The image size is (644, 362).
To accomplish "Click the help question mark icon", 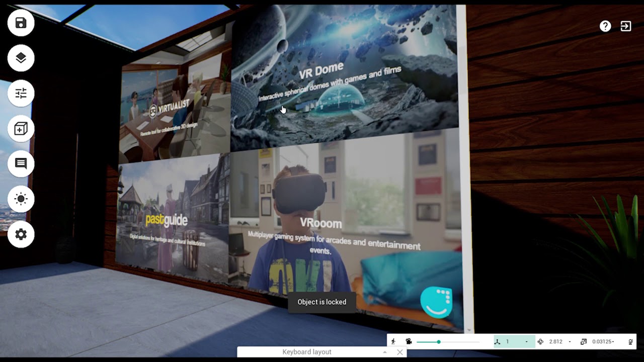I will point(605,27).
